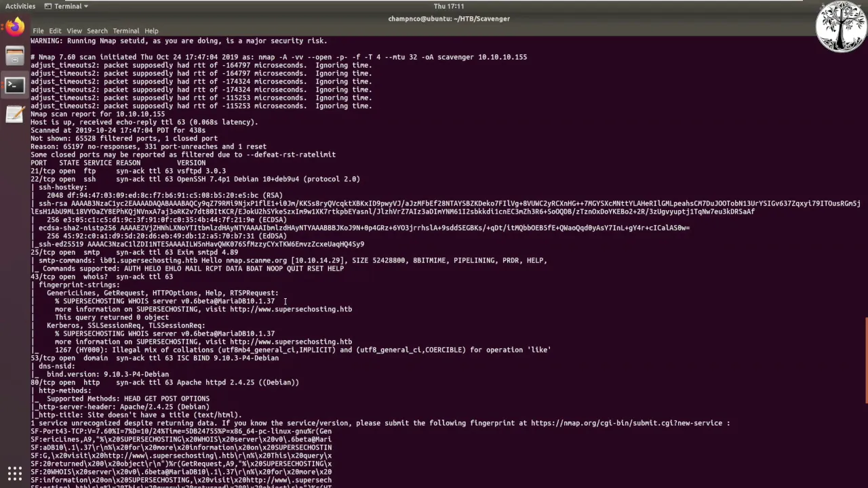Open the File menu

pyautogui.click(x=39, y=30)
